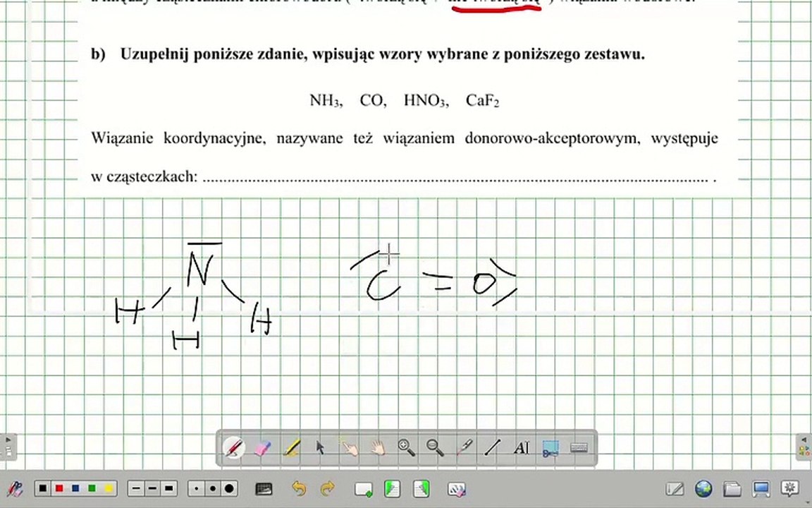Pick the black pen color
This screenshot has width=812, height=508.
pos(43,488)
